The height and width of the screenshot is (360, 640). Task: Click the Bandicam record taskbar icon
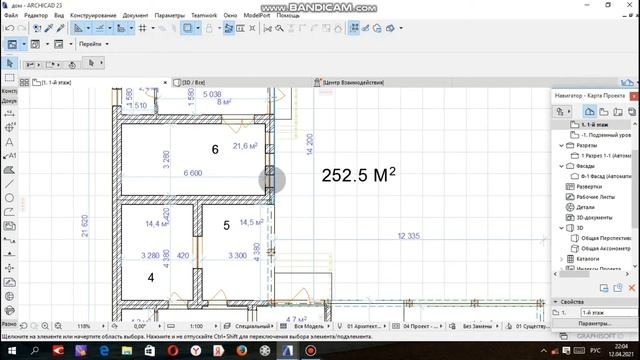(x=311, y=351)
